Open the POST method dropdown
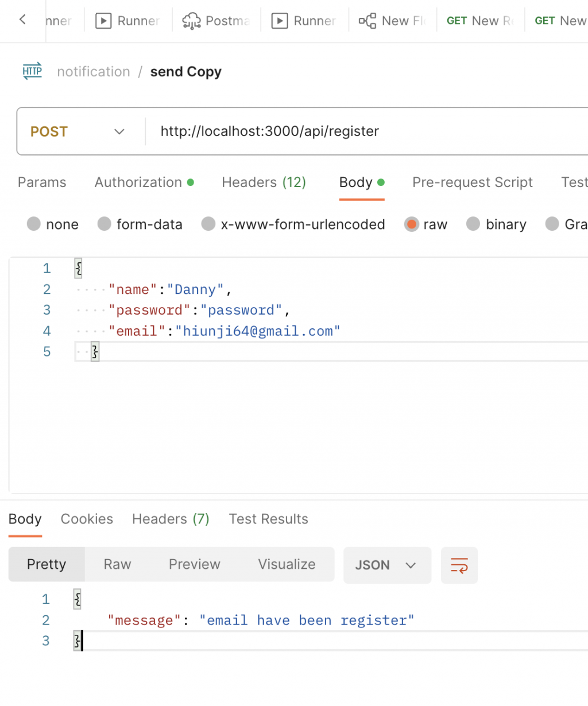The width and height of the screenshot is (588, 706). point(78,131)
